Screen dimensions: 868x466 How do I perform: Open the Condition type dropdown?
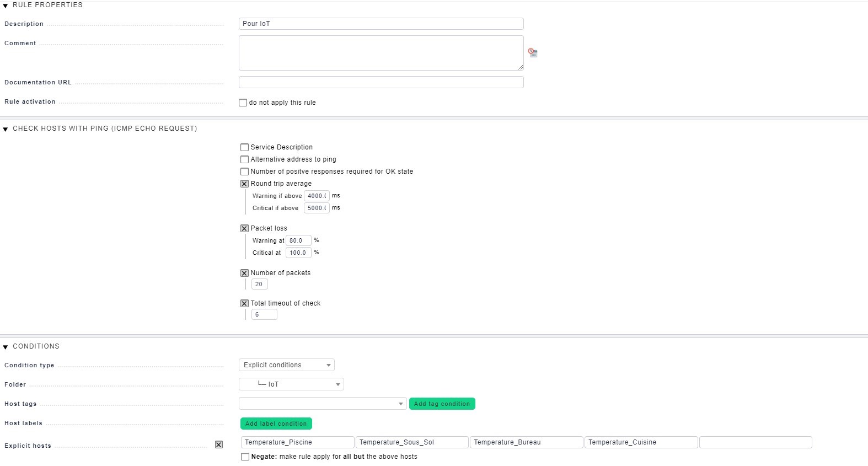(x=286, y=365)
